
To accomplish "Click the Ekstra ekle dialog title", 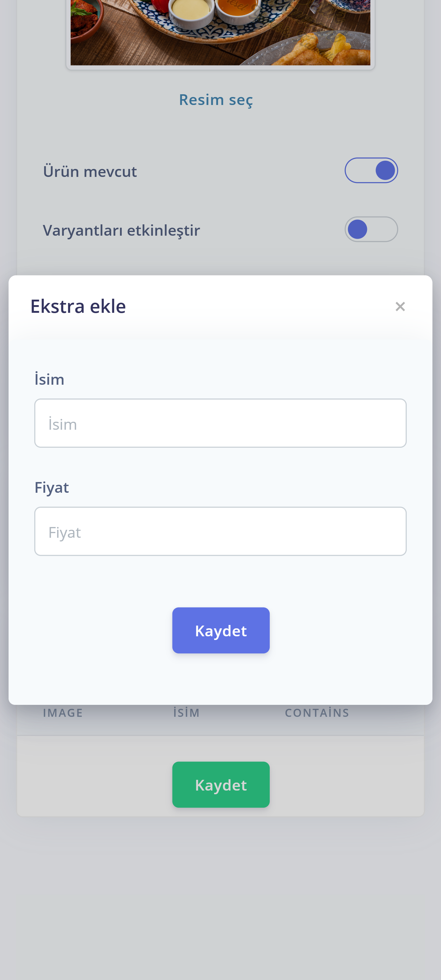I will (78, 306).
